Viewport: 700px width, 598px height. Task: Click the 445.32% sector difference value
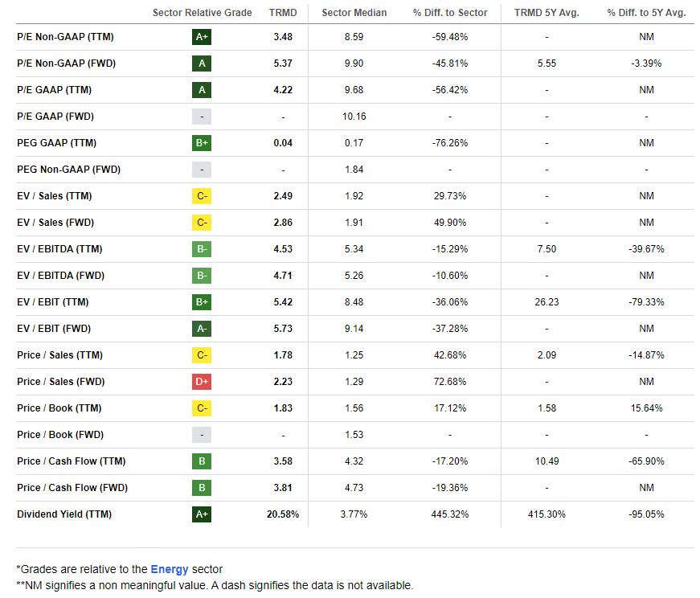pos(450,514)
